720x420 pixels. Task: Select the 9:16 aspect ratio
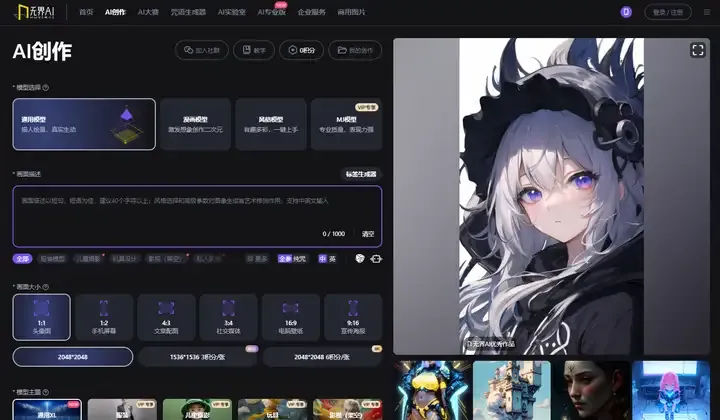(x=353, y=317)
